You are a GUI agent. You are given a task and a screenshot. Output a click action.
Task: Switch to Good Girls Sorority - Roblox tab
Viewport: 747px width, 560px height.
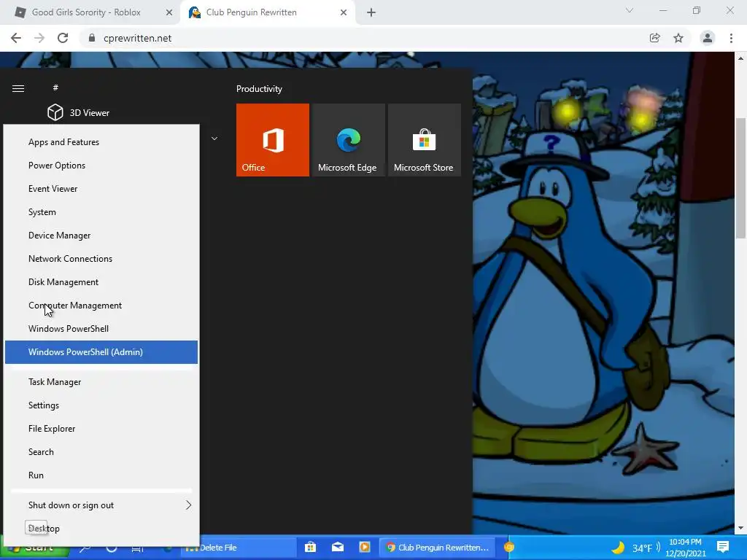click(86, 12)
